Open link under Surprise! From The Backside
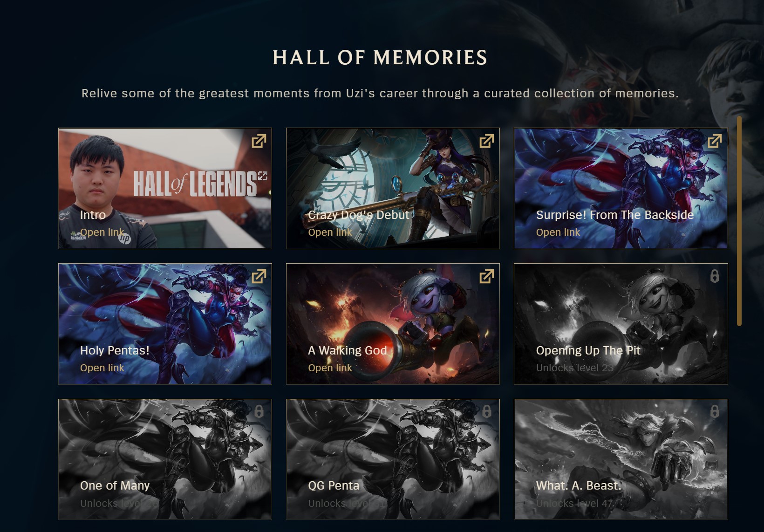 (x=558, y=232)
